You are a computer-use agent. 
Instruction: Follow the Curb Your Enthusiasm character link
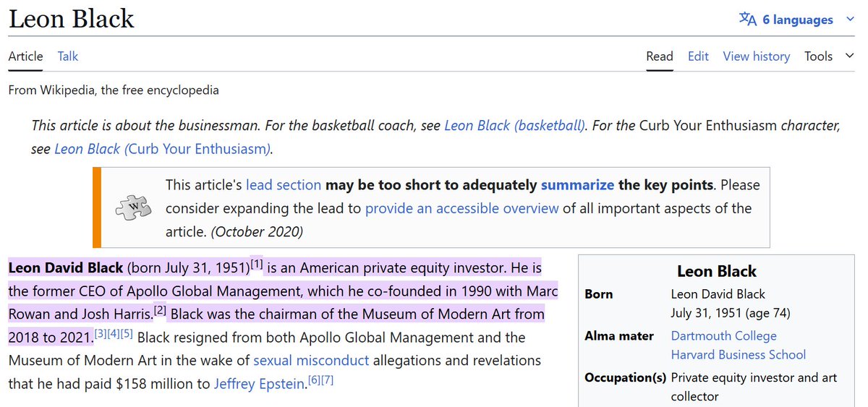coord(163,150)
